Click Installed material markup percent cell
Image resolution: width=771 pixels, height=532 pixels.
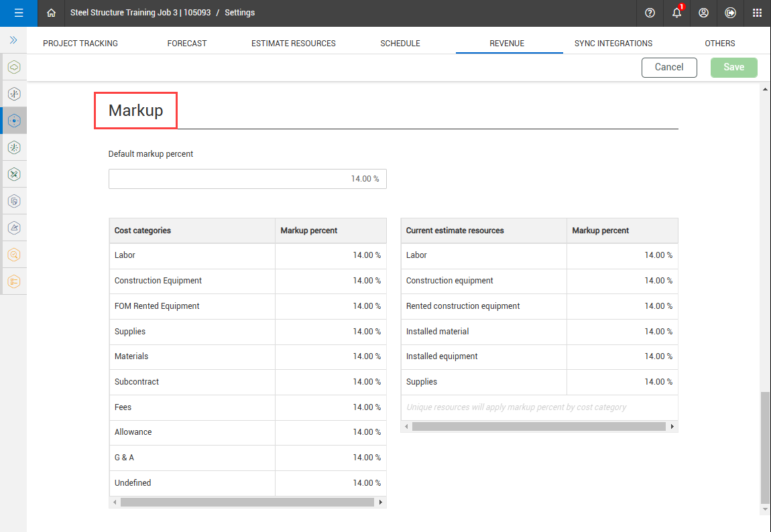[622, 332]
